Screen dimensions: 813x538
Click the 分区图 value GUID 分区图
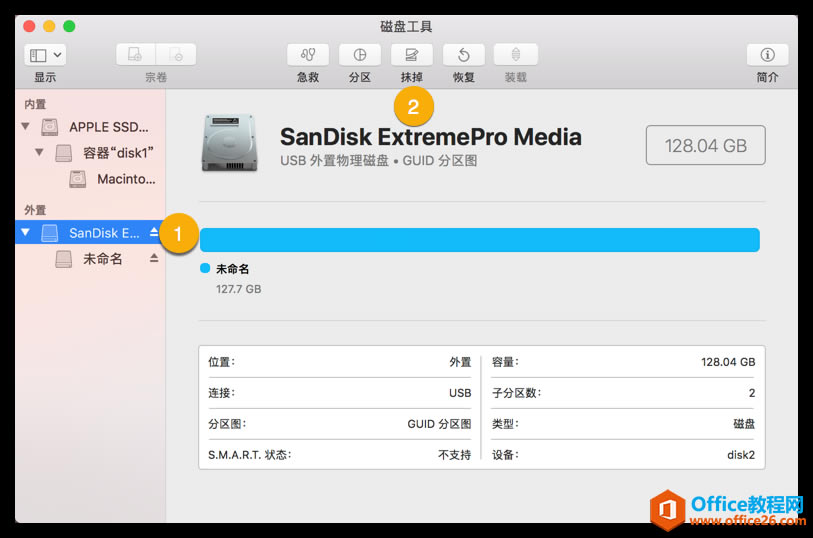[x=439, y=424]
